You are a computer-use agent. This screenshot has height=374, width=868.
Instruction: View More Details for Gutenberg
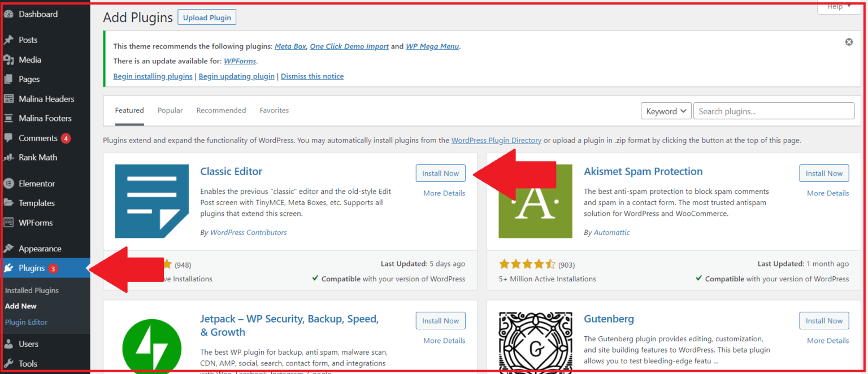coord(828,341)
